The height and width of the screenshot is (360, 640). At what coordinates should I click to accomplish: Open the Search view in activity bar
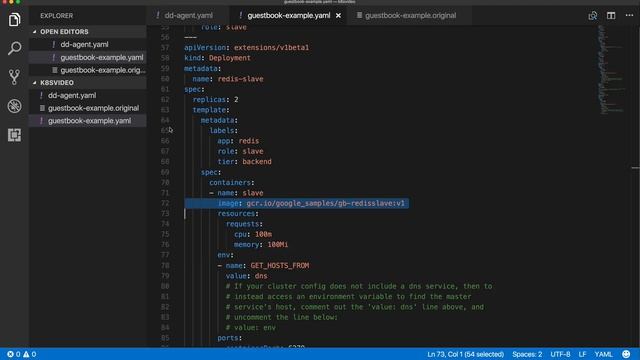click(x=14, y=48)
